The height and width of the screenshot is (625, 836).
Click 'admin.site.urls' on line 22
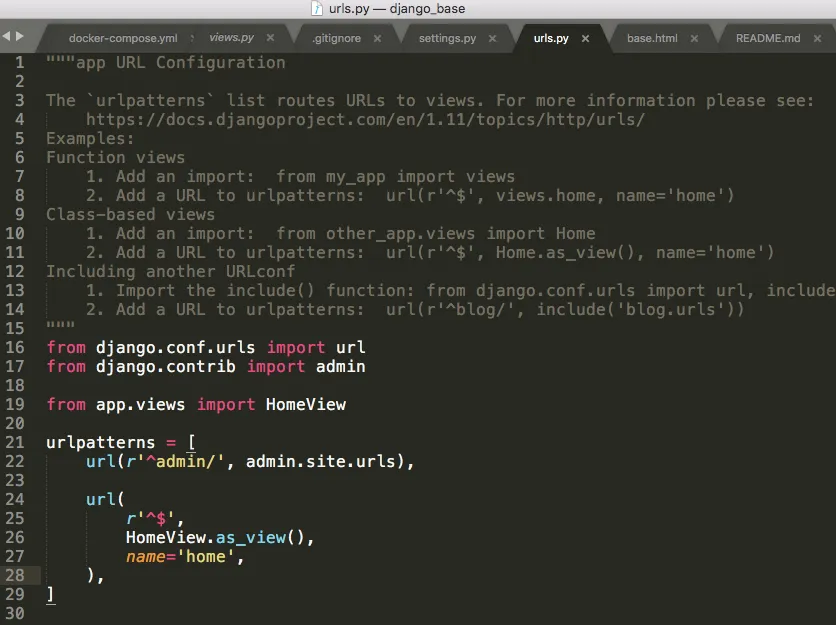320,461
